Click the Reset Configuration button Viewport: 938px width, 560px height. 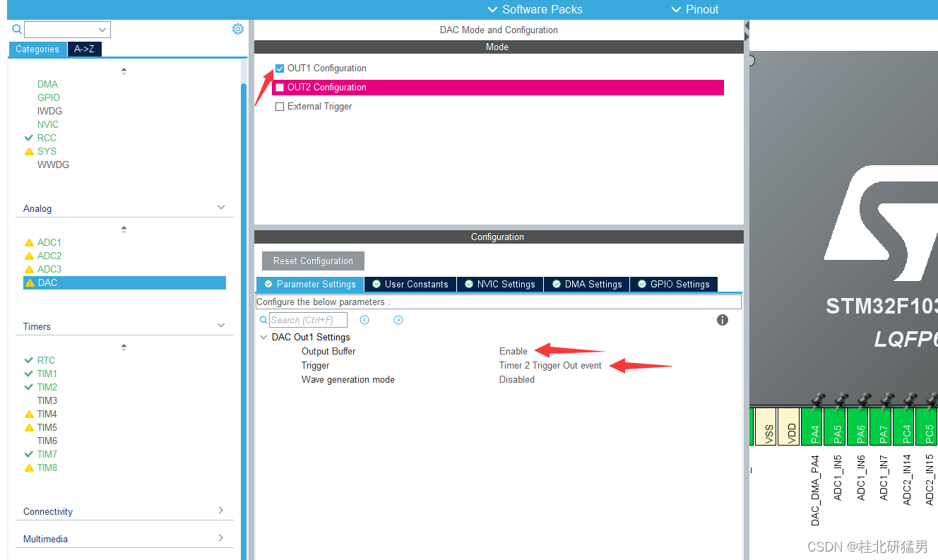pos(313,261)
